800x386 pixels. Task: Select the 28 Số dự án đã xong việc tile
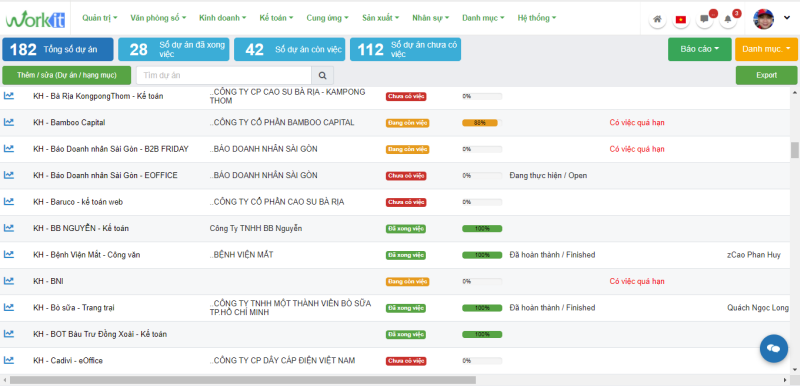173,49
